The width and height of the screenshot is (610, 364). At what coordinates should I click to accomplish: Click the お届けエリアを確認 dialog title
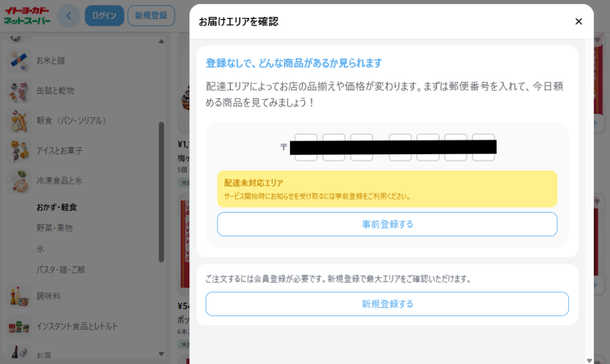pyautogui.click(x=238, y=22)
